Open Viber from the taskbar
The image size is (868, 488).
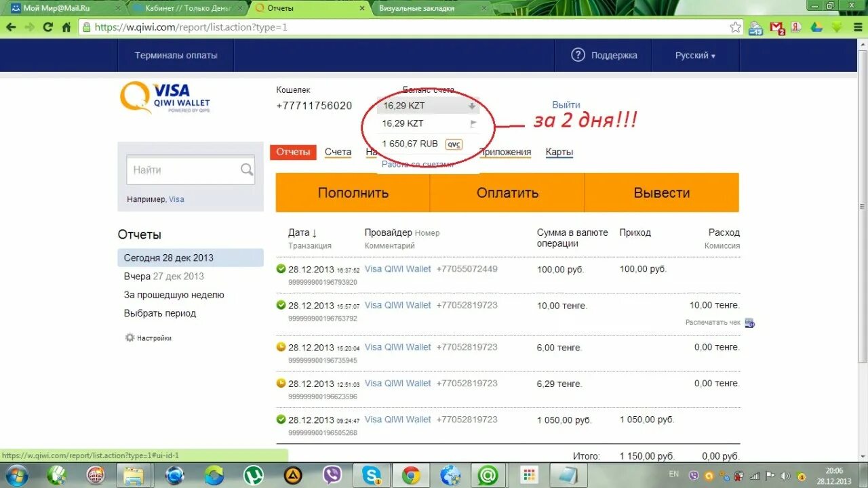pyautogui.click(x=333, y=476)
